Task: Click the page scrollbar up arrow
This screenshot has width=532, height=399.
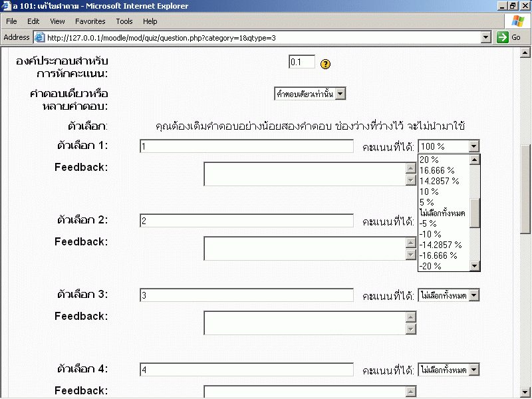Action: point(525,53)
